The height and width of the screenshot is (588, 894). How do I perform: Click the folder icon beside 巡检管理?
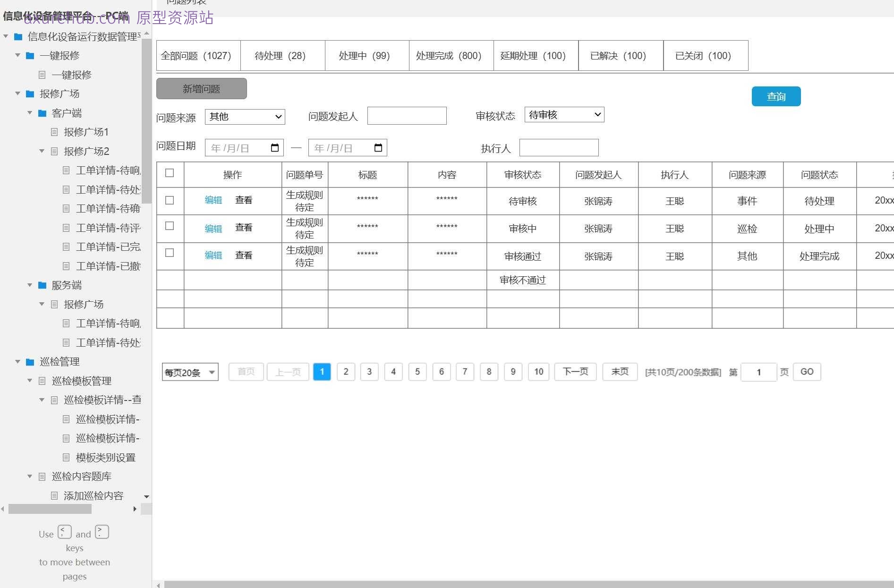[30, 362]
